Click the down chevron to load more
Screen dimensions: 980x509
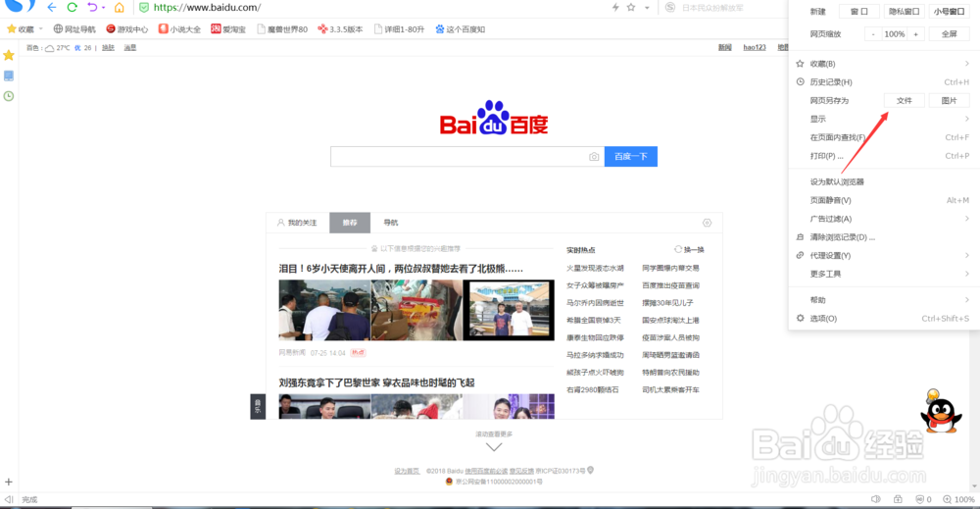494,447
